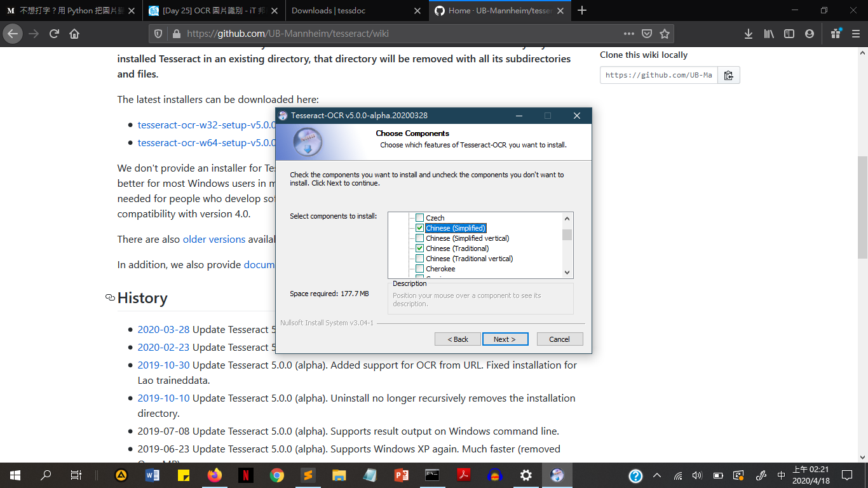
Task: Open Word from the taskbar
Action: pyautogui.click(x=153, y=475)
